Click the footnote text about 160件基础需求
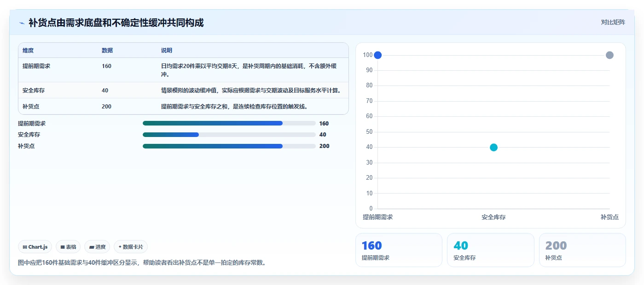The image size is (644, 285). click(x=142, y=263)
